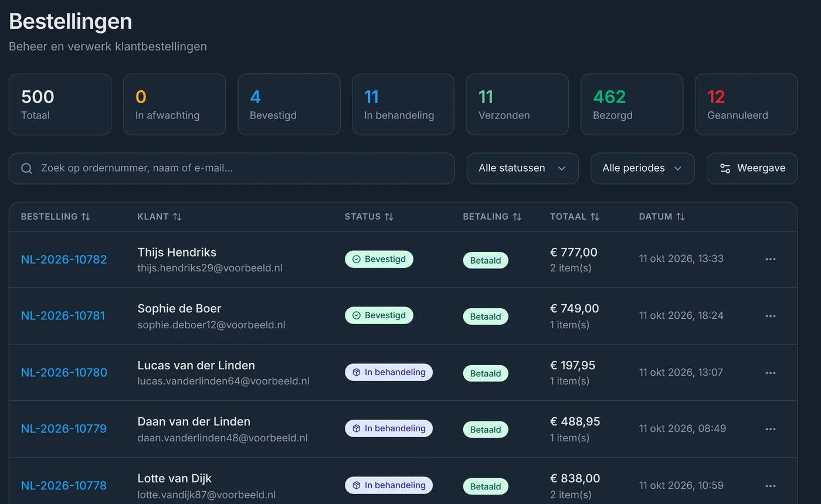Click the sort arrows next to Totaal column
The height and width of the screenshot is (504, 821).
[x=595, y=217]
